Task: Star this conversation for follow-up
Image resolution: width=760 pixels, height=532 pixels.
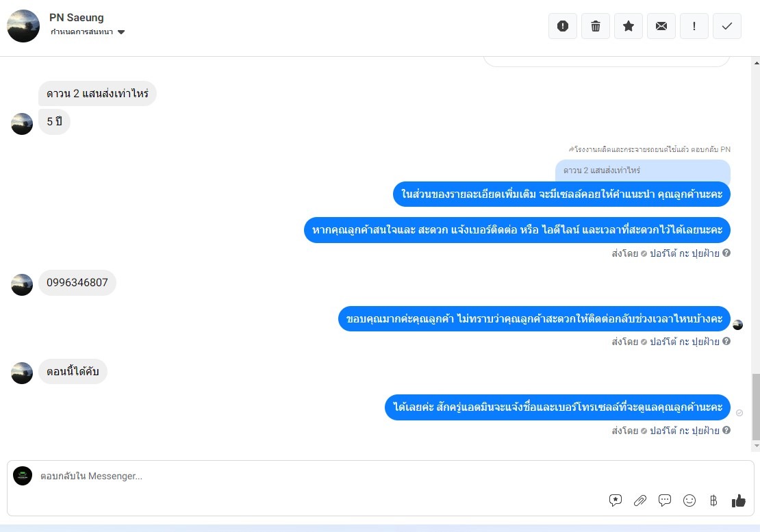Action: pyautogui.click(x=629, y=26)
